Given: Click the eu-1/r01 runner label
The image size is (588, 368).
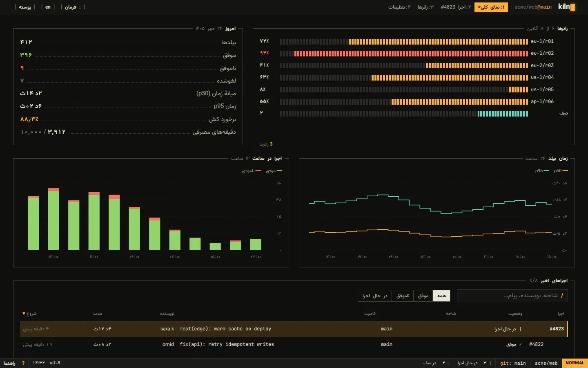Looking at the screenshot, I should point(542,41).
